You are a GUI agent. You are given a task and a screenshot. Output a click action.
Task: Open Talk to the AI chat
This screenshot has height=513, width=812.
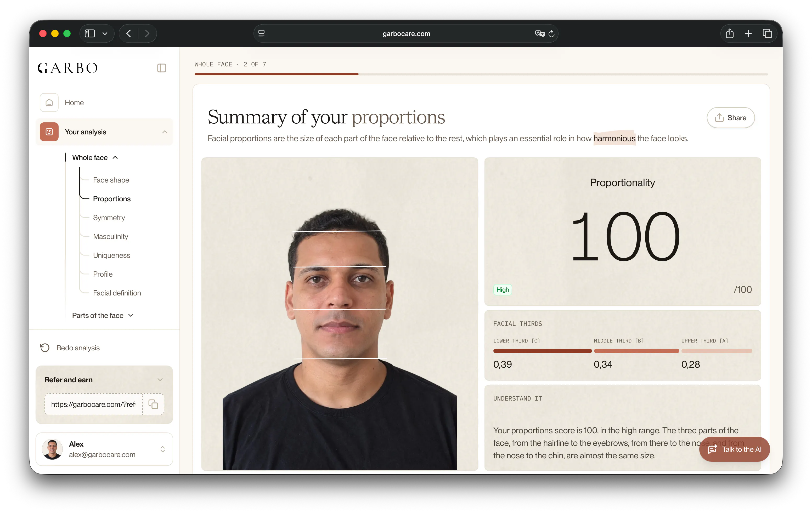(x=734, y=449)
